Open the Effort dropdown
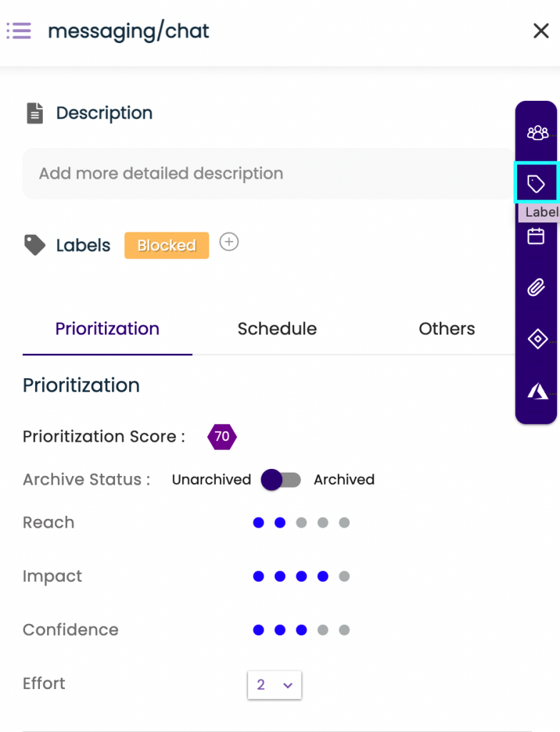 [274, 685]
